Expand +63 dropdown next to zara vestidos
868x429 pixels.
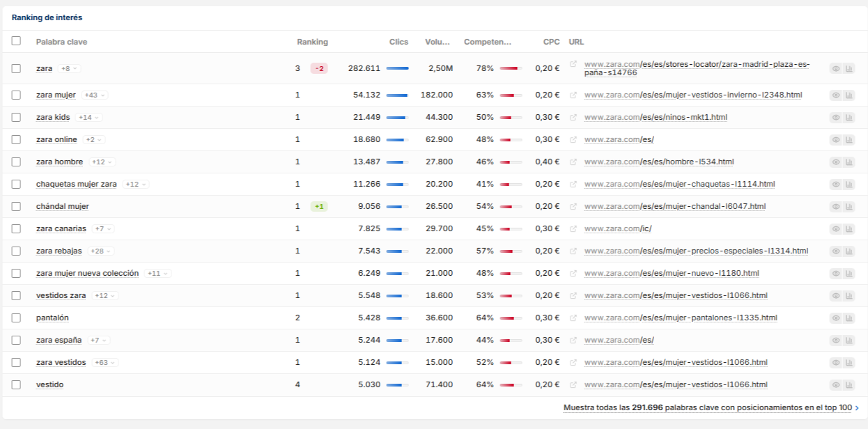click(105, 362)
